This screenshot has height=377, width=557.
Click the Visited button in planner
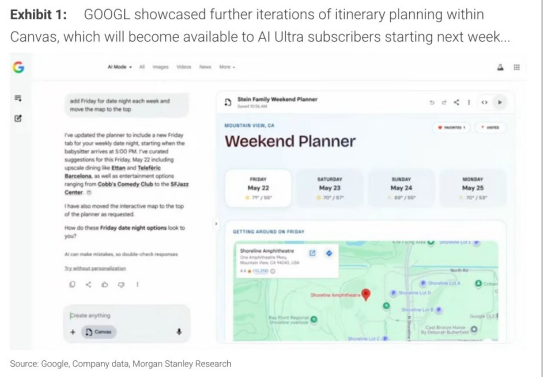coord(491,127)
